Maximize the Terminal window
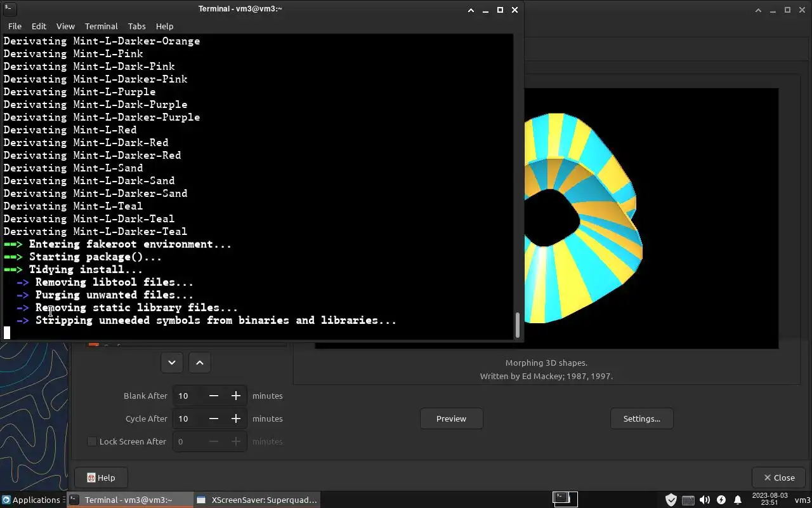Viewport: 812px width, 508px height. coord(500,10)
